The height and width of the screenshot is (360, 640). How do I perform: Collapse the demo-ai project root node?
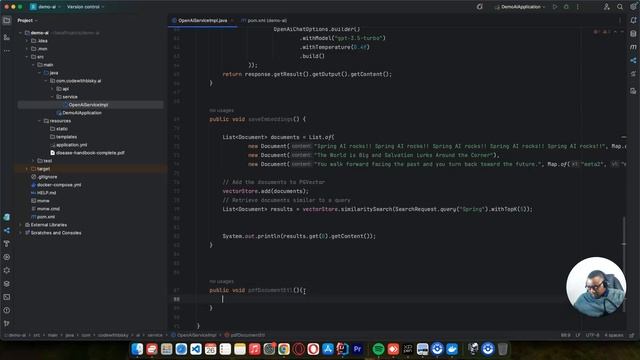tap(20, 33)
